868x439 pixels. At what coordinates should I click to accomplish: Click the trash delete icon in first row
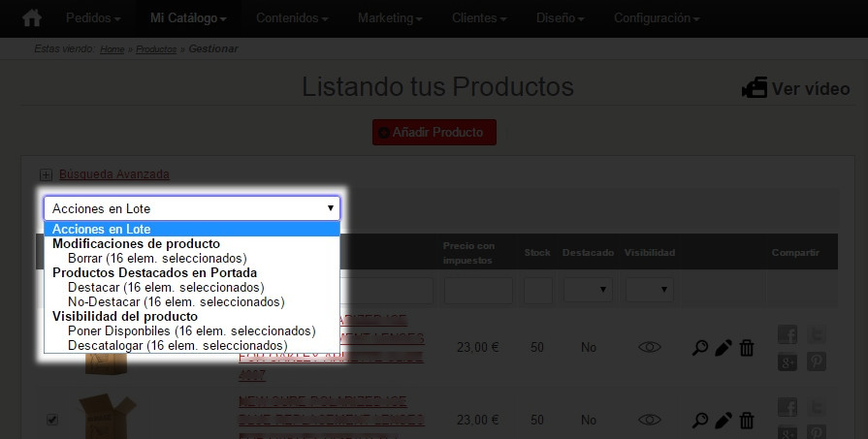coord(747,348)
